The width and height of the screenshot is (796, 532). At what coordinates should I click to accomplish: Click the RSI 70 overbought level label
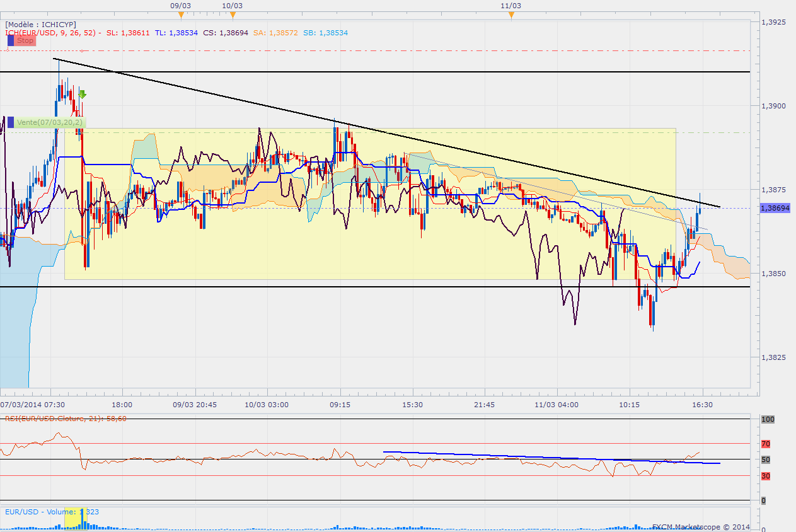[x=766, y=444]
